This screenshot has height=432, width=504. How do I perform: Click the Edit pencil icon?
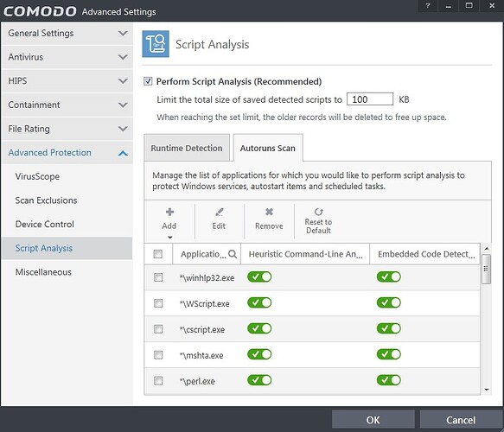coord(220,212)
